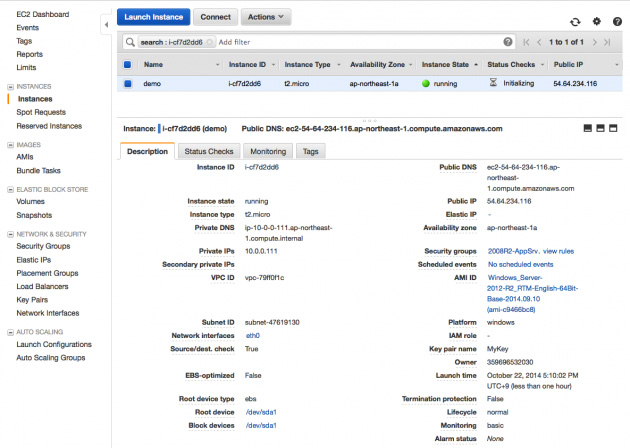Open AMIs in the sidebar
The height and width of the screenshot is (448, 630).
pyautogui.click(x=25, y=157)
